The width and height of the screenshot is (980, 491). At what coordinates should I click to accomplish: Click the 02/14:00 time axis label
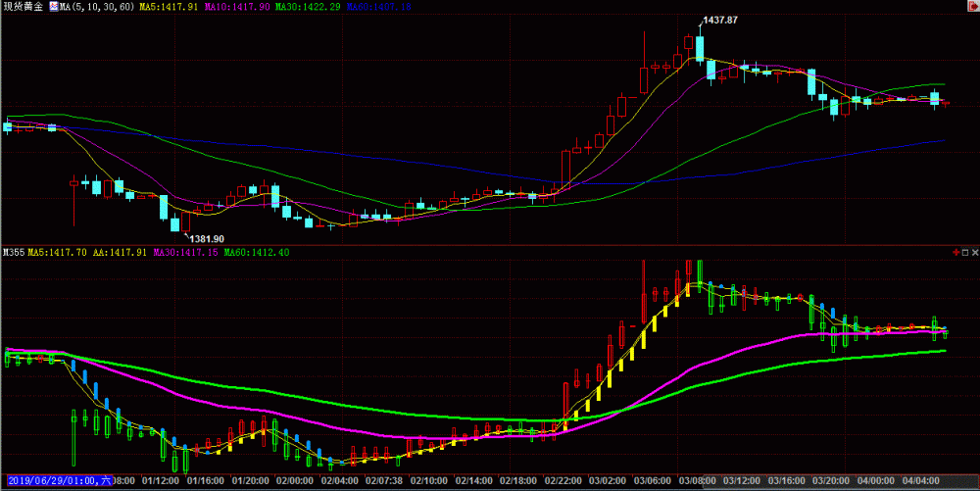coord(473,481)
